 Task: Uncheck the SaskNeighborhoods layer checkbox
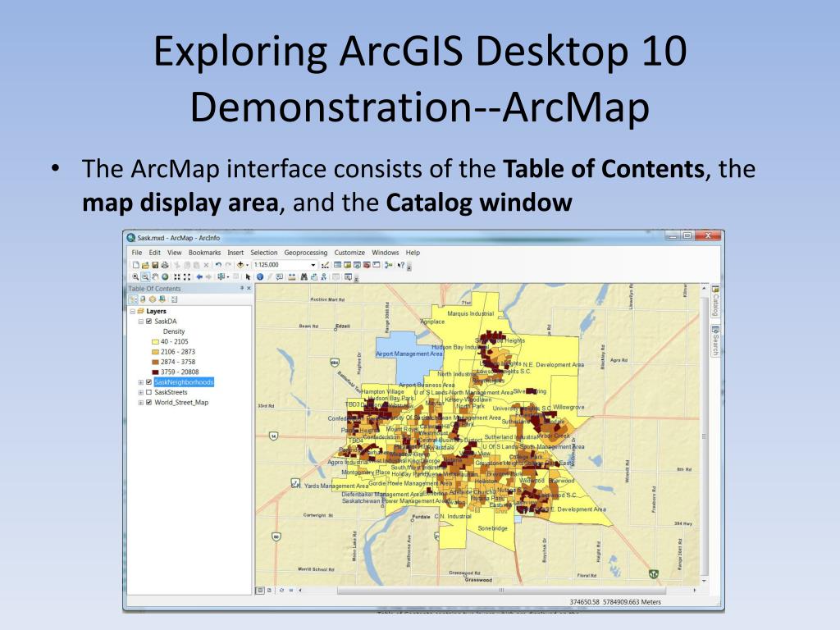click(149, 382)
